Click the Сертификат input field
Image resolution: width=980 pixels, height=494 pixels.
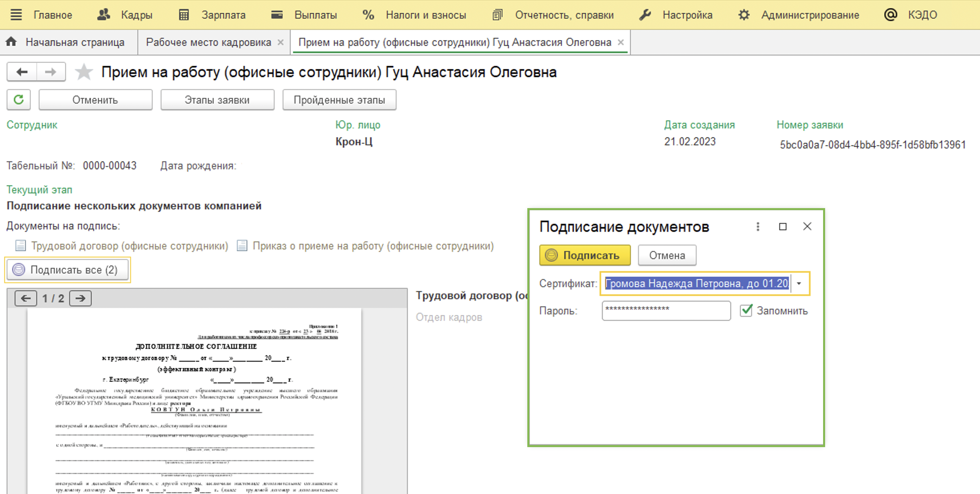697,283
